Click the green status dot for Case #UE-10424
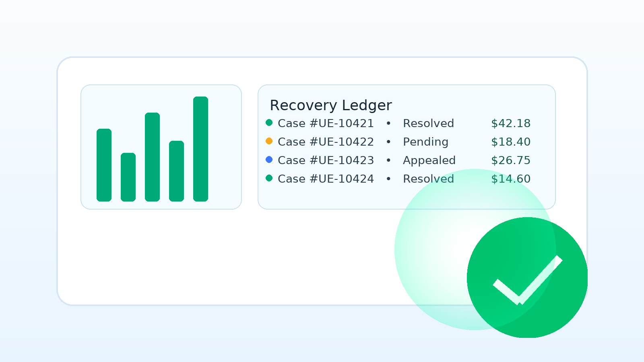This screenshot has height=362, width=644. pyautogui.click(x=269, y=178)
